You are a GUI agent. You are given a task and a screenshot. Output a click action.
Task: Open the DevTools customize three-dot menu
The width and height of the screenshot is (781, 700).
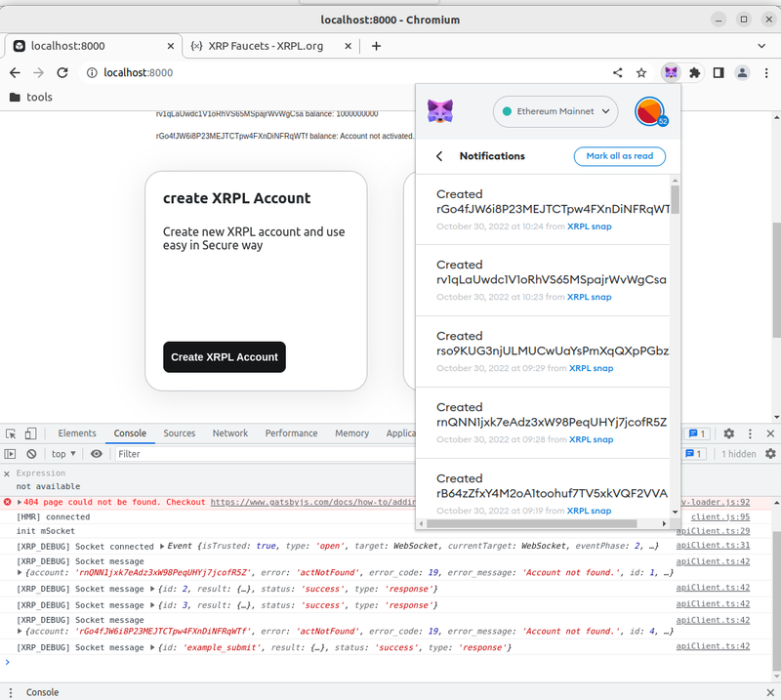[x=750, y=433]
